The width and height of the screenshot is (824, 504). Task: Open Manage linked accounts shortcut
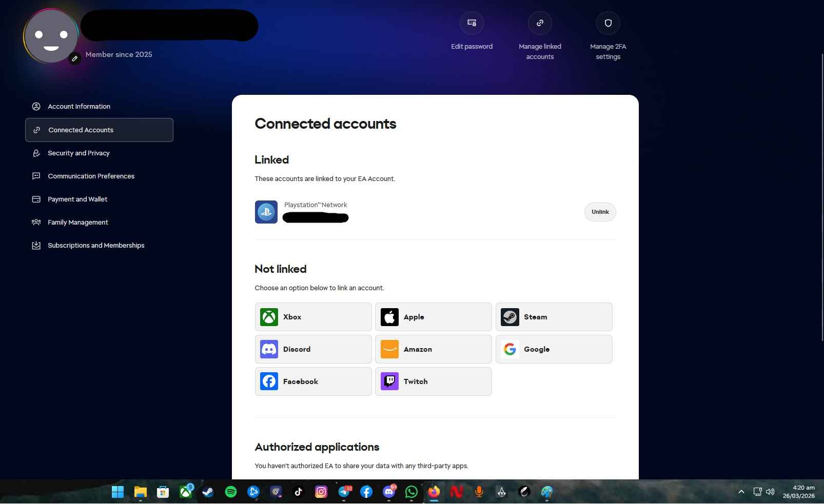click(540, 23)
